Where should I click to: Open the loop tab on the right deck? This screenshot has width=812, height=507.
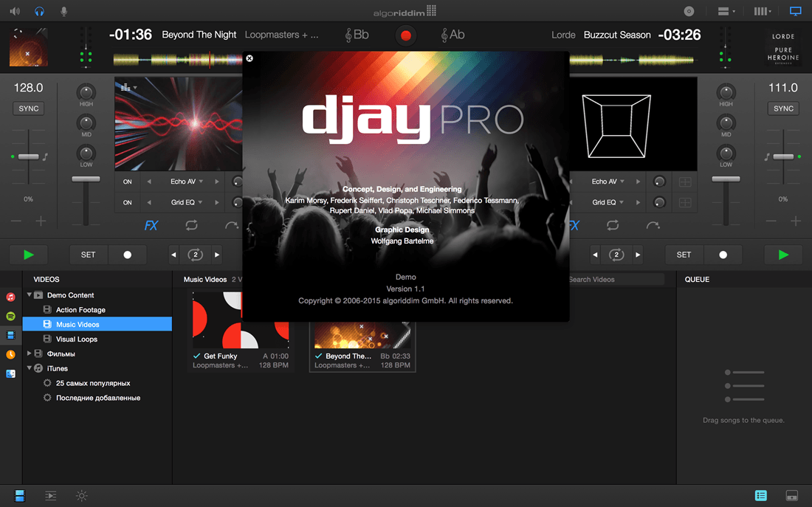(x=613, y=225)
